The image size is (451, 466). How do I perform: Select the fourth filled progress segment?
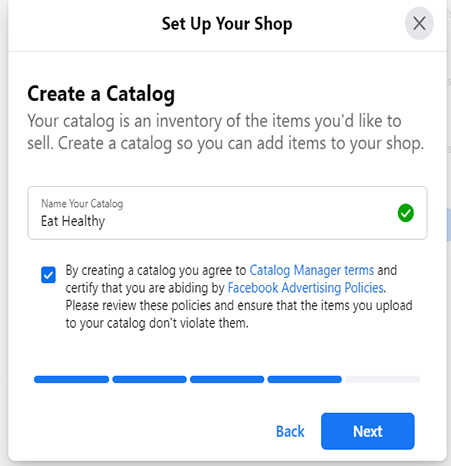[305, 379]
